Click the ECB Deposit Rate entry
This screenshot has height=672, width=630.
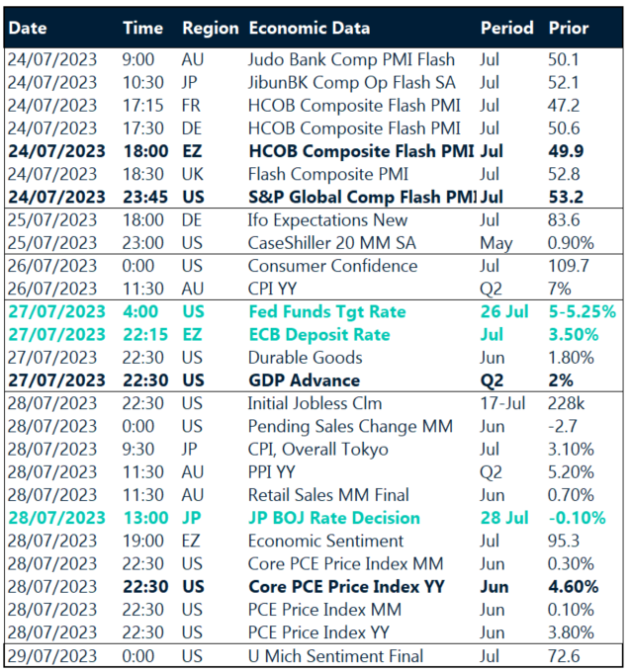click(x=318, y=334)
